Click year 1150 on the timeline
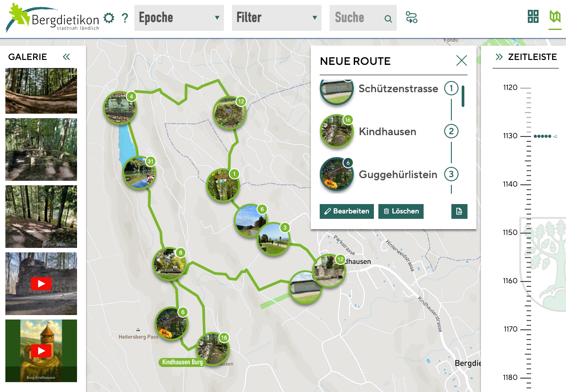The width and height of the screenshot is (566, 392). tap(510, 233)
